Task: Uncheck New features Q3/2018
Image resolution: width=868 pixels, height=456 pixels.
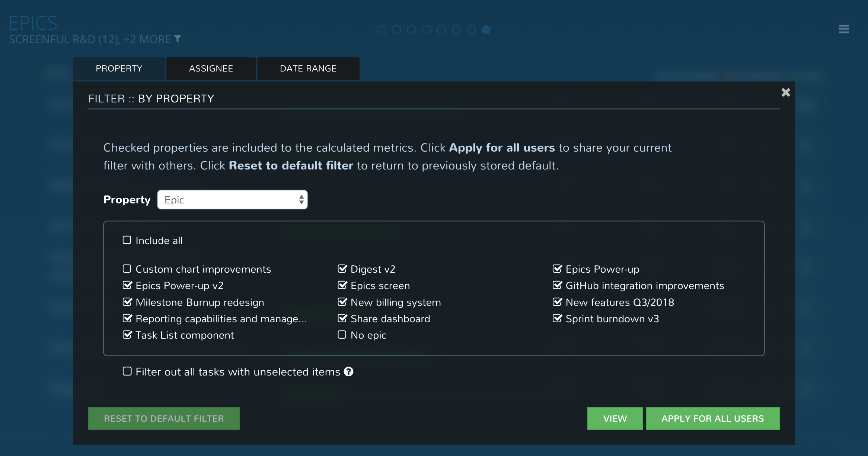Action: coord(557,302)
